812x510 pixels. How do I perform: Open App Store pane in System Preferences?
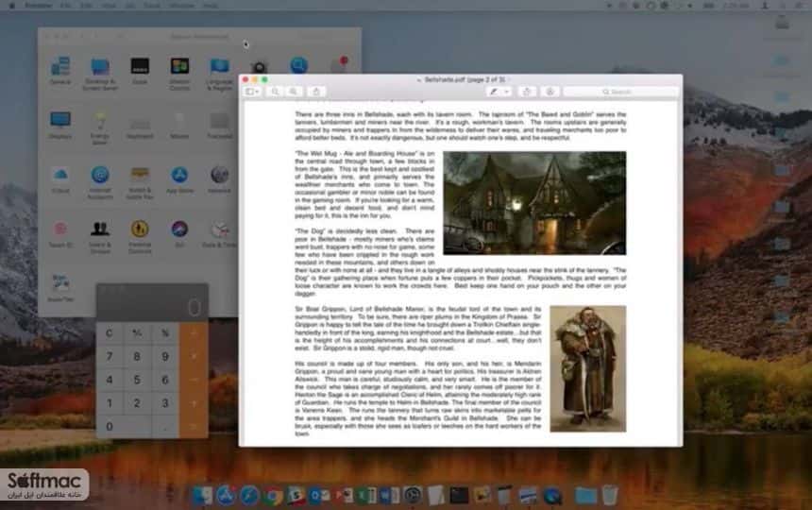pyautogui.click(x=179, y=179)
